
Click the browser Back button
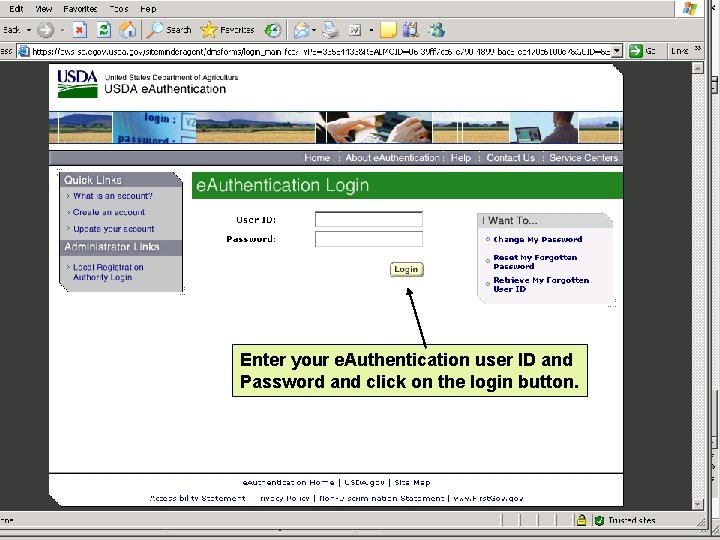(11, 30)
